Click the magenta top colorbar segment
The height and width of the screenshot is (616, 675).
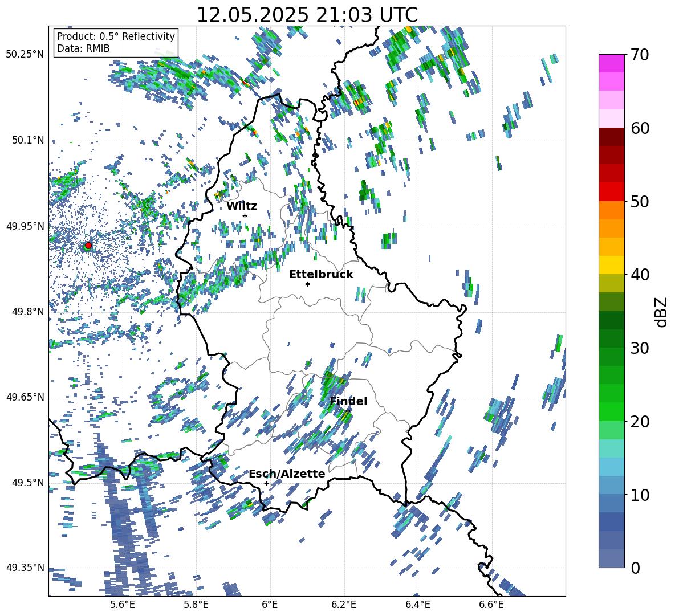coord(611,63)
